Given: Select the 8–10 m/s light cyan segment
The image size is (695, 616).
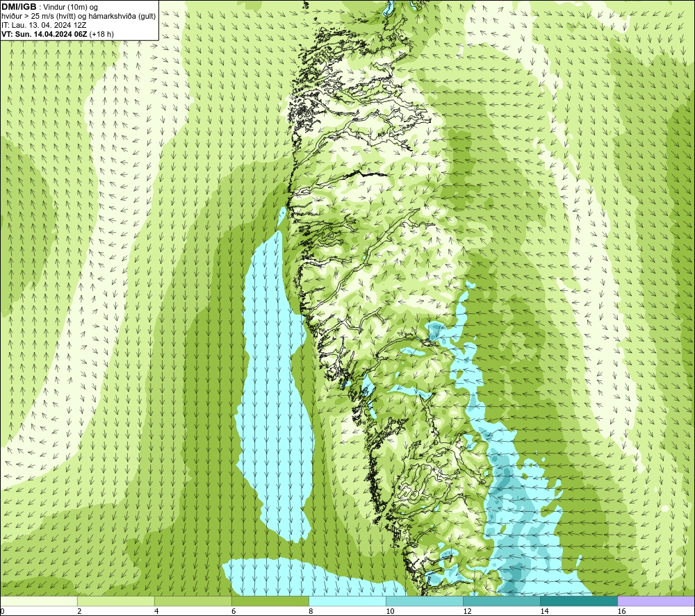Looking at the screenshot, I should click(347, 601).
